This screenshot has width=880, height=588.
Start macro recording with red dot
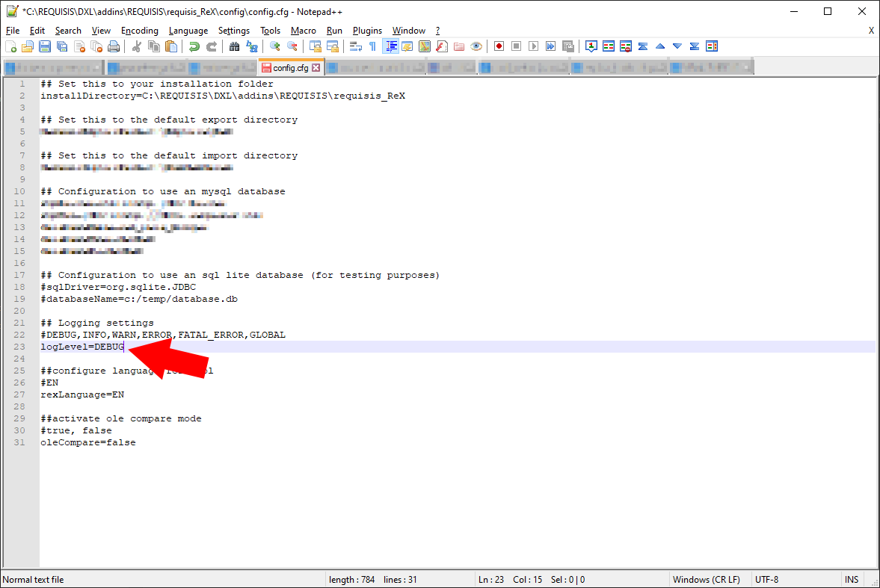[499, 46]
